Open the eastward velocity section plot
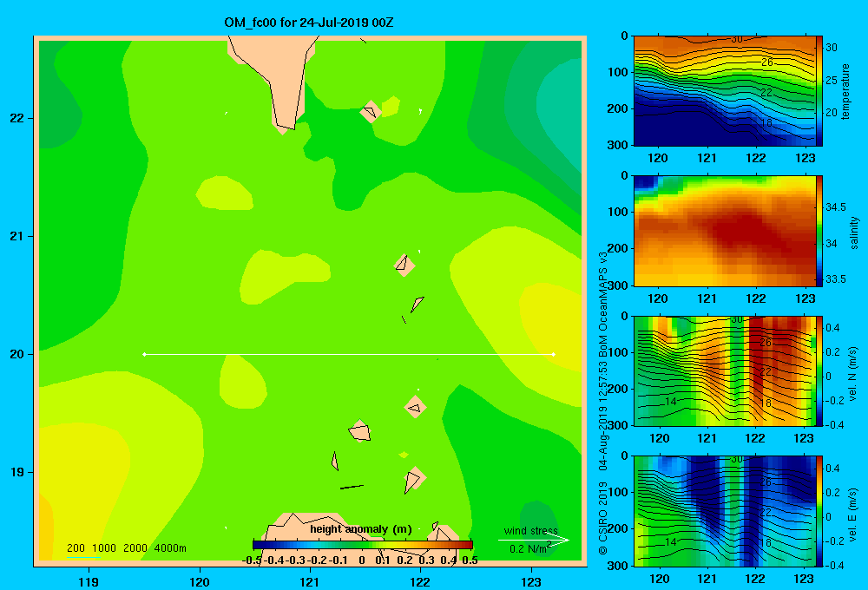This screenshot has width=868, height=590. [x=725, y=511]
